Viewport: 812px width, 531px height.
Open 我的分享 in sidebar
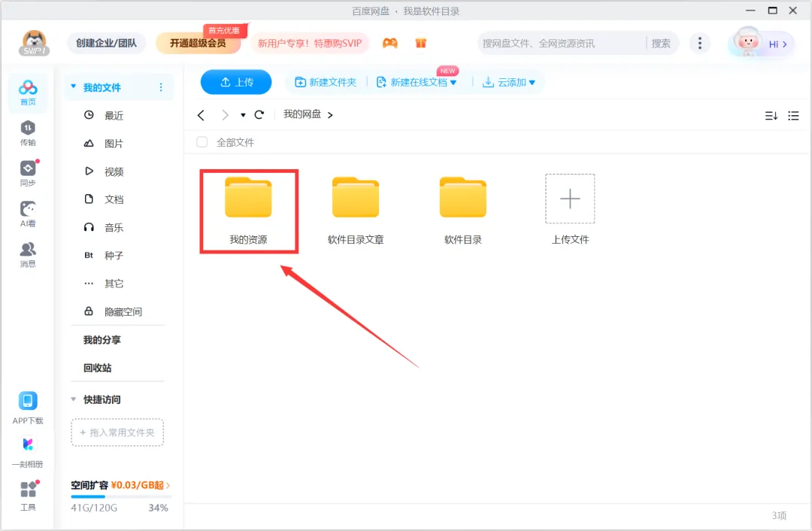tap(102, 340)
